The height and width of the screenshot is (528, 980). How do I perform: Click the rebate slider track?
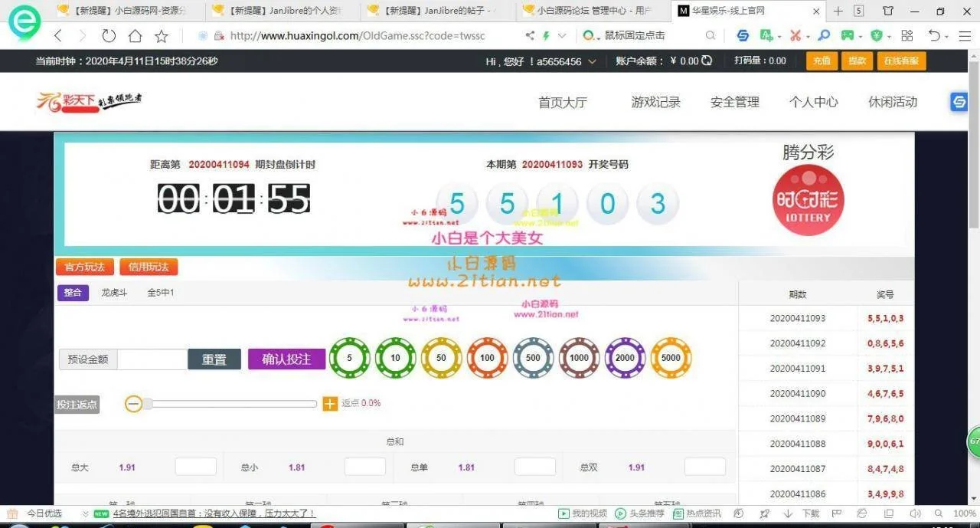pos(230,404)
